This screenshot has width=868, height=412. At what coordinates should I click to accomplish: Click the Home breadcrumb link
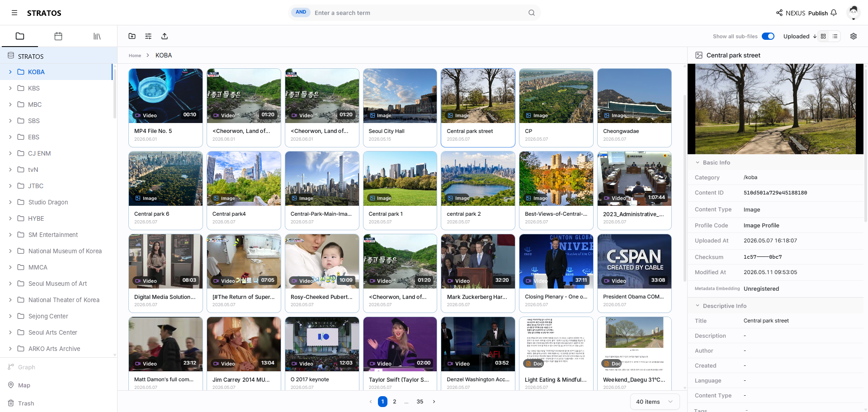(x=135, y=56)
